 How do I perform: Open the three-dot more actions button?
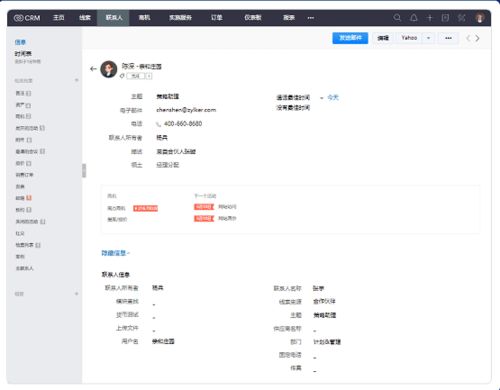tap(448, 38)
